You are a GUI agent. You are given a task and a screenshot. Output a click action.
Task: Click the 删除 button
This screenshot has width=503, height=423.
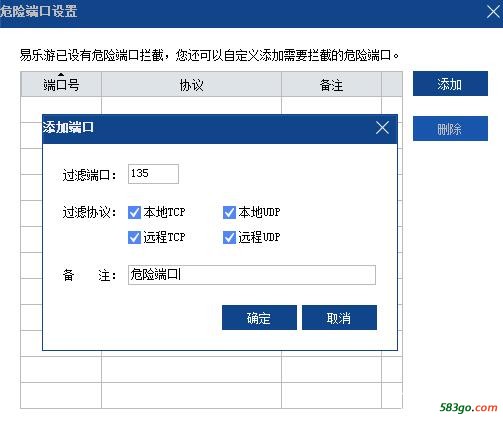(450, 129)
